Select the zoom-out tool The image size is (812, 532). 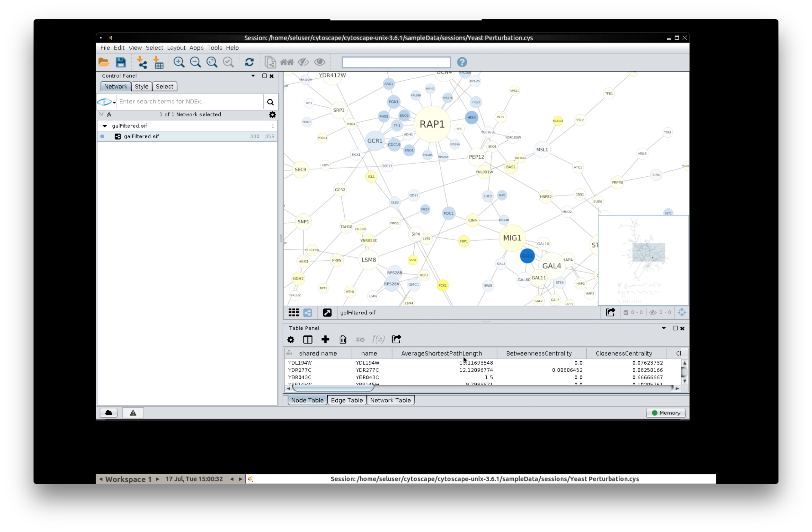[194, 62]
